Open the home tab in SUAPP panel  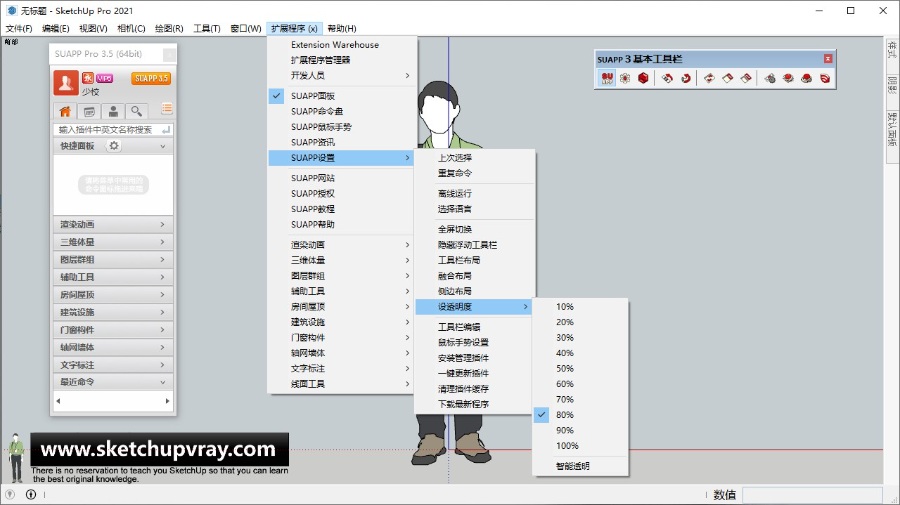pyautogui.click(x=65, y=111)
